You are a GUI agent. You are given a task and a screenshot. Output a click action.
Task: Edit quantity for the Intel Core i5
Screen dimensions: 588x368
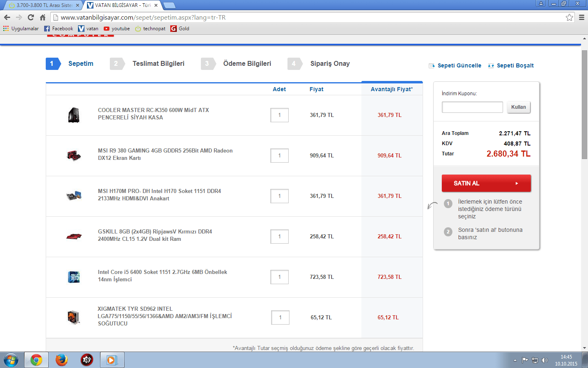point(279,277)
